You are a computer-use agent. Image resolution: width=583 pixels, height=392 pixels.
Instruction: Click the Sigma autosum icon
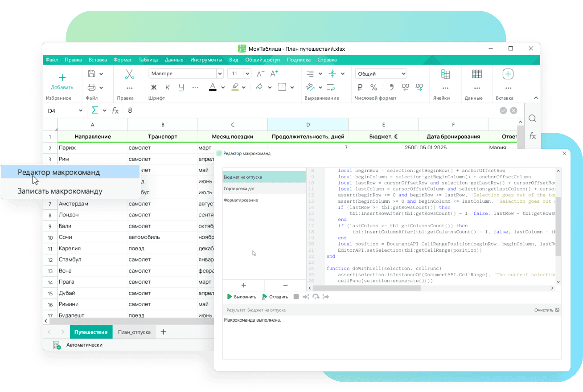tap(95, 110)
